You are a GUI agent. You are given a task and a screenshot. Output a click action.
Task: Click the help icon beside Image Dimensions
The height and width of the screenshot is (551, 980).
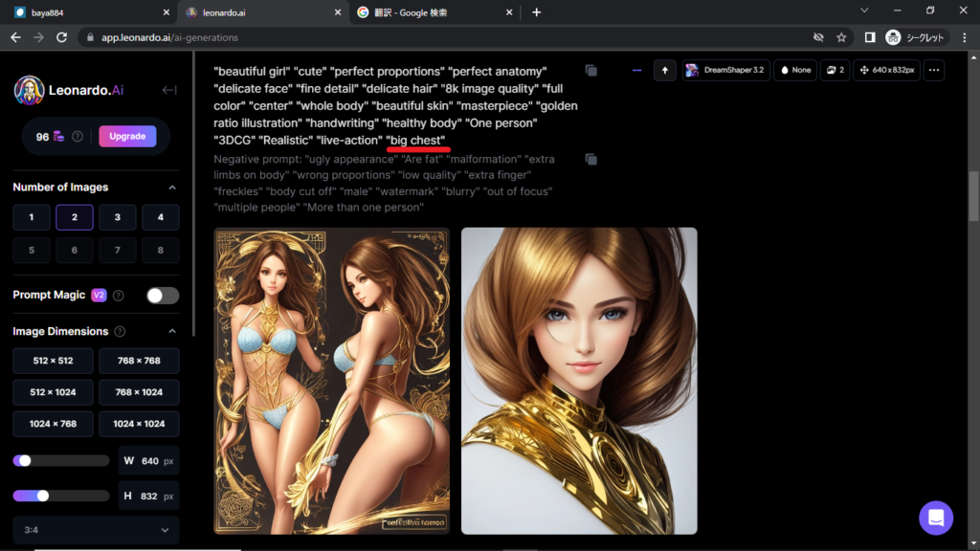pyautogui.click(x=120, y=332)
